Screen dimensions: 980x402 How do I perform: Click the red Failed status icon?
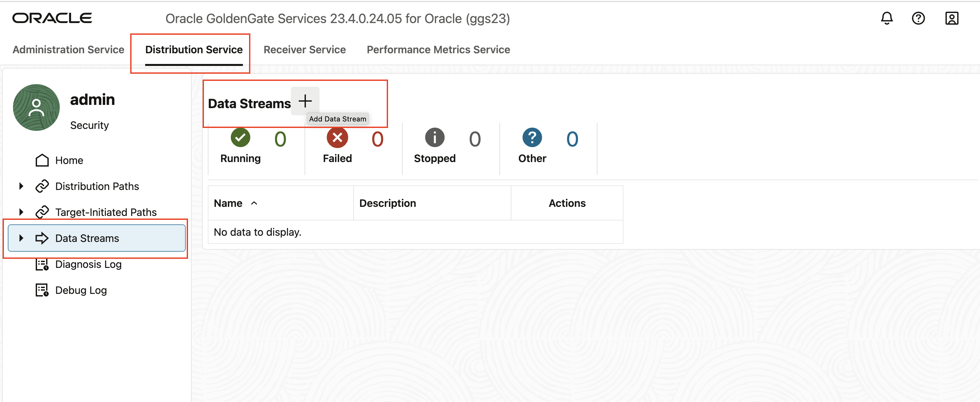[x=337, y=138]
